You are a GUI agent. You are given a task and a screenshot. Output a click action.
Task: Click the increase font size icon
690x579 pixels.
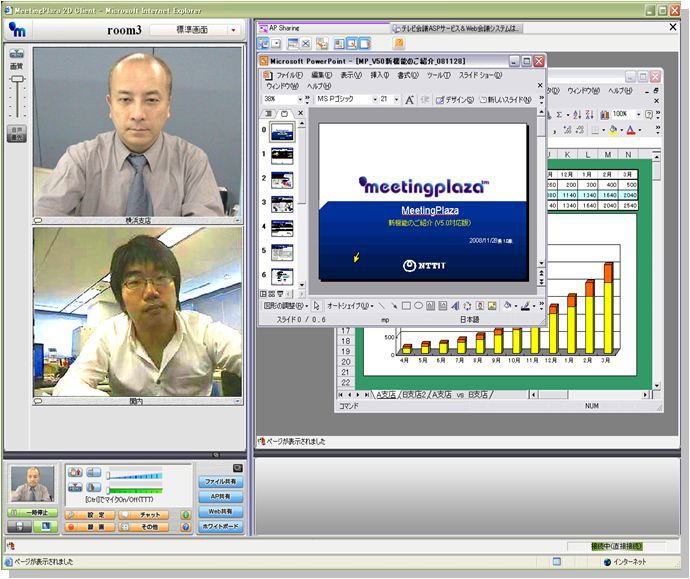pos(410,100)
